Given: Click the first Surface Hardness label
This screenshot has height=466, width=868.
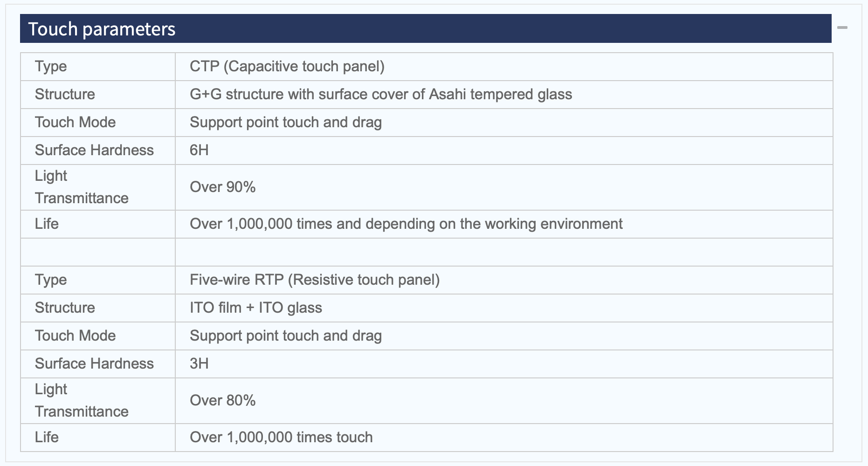Looking at the screenshot, I should (x=94, y=151).
